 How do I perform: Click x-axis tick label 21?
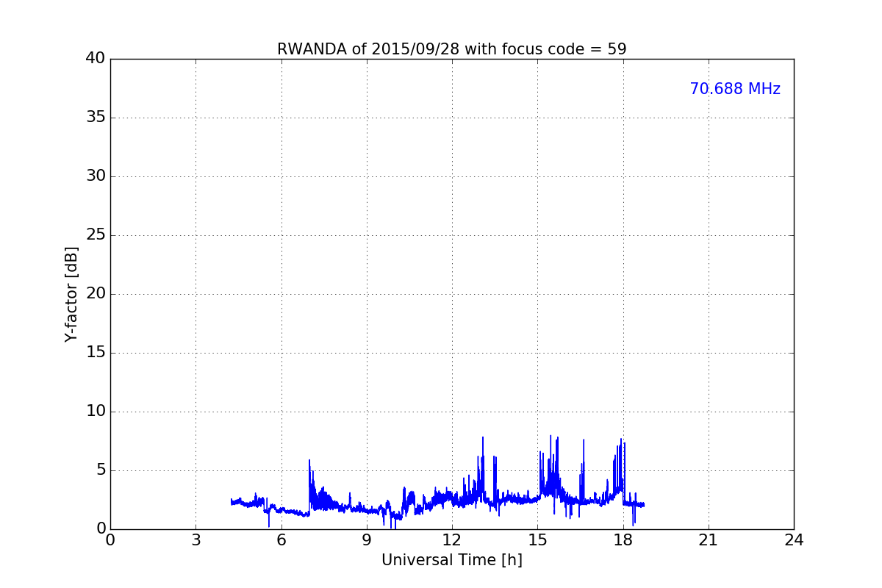(708, 540)
